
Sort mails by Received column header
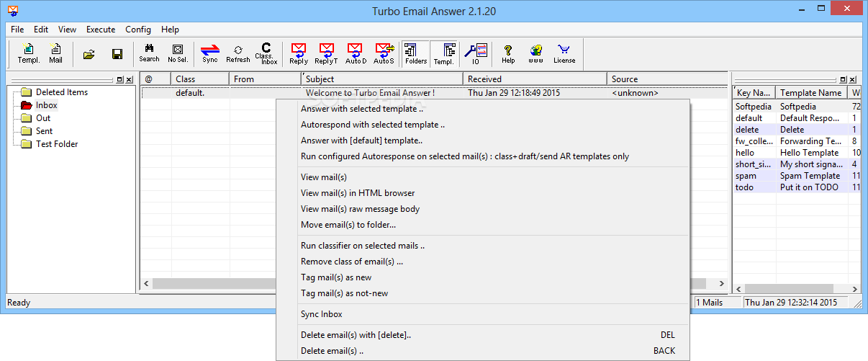tap(535, 79)
